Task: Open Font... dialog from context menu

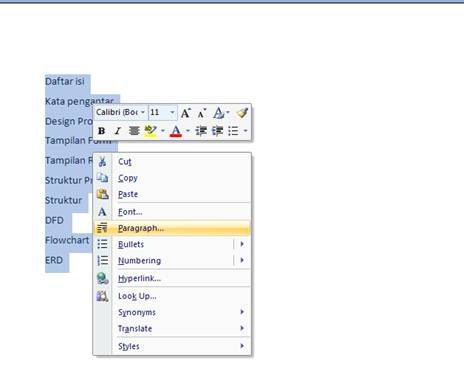Action: tap(172, 212)
